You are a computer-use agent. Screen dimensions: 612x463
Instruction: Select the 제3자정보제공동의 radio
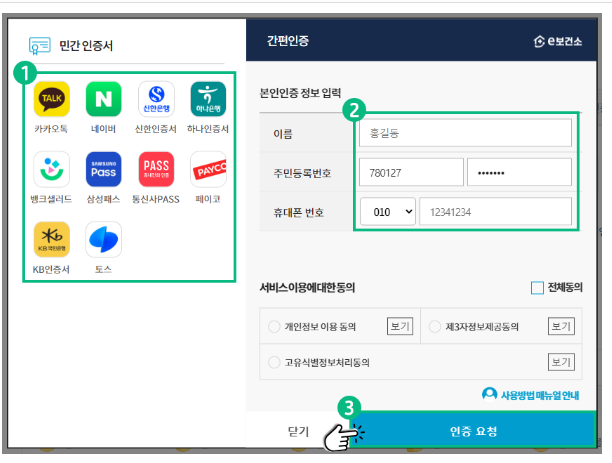pyautogui.click(x=434, y=326)
